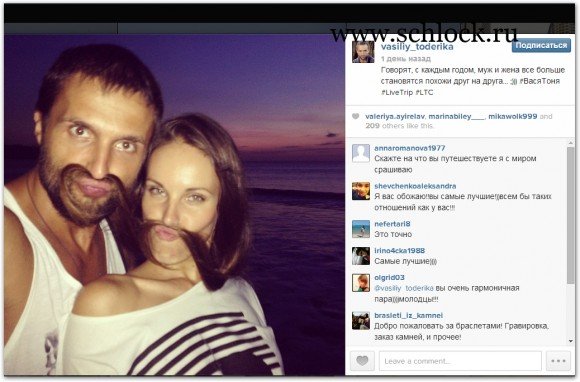Open vasiliy_toderika username link
Image resolution: width=580 pixels, height=382 pixels.
(417, 47)
